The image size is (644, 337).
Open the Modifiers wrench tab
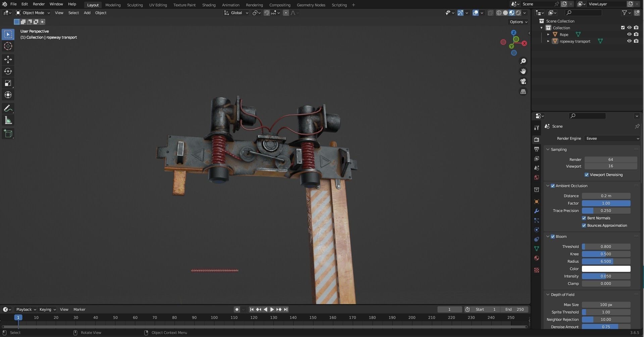537,211
